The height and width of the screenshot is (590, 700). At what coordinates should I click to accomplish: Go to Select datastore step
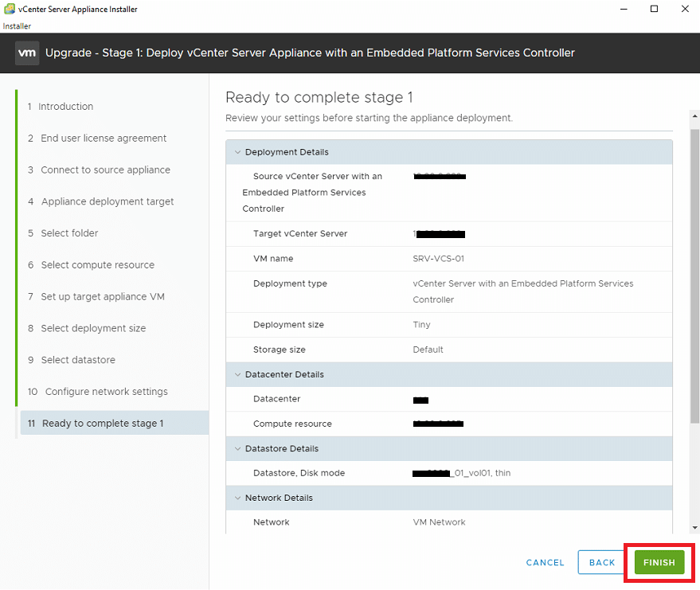72,360
